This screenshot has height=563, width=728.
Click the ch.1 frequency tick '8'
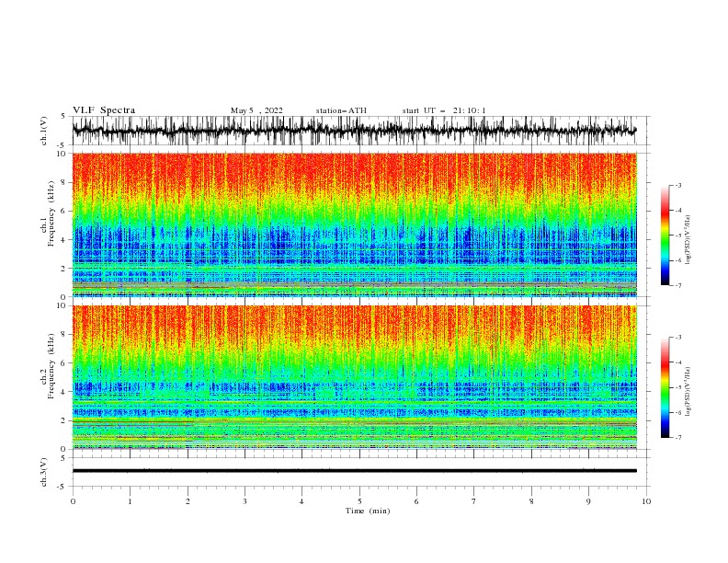click(63, 182)
